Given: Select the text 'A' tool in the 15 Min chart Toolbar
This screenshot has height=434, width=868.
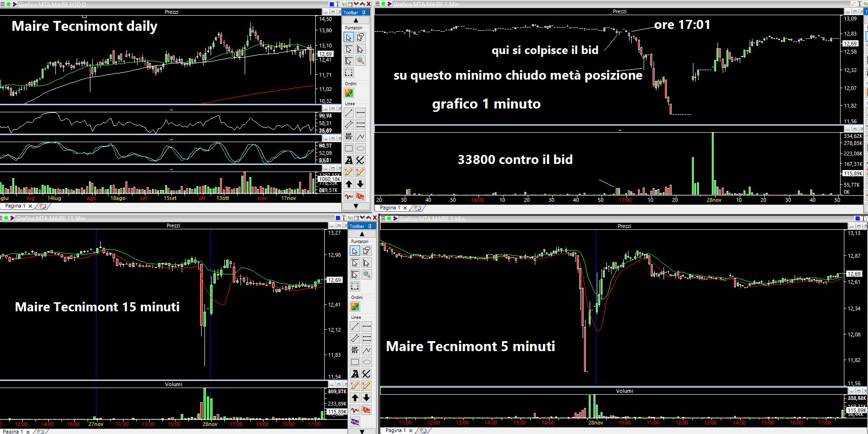Looking at the screenshot, I should 355,374.
